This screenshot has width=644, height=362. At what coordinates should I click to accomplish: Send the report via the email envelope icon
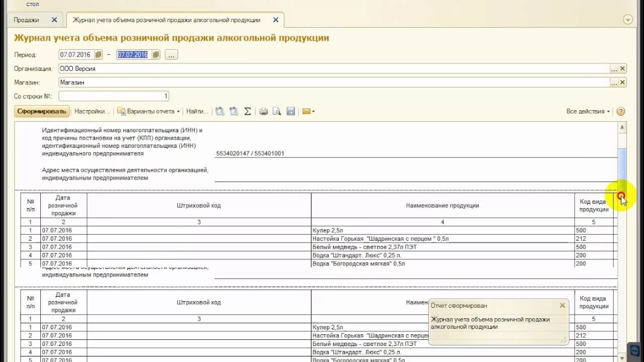(305, 111)
